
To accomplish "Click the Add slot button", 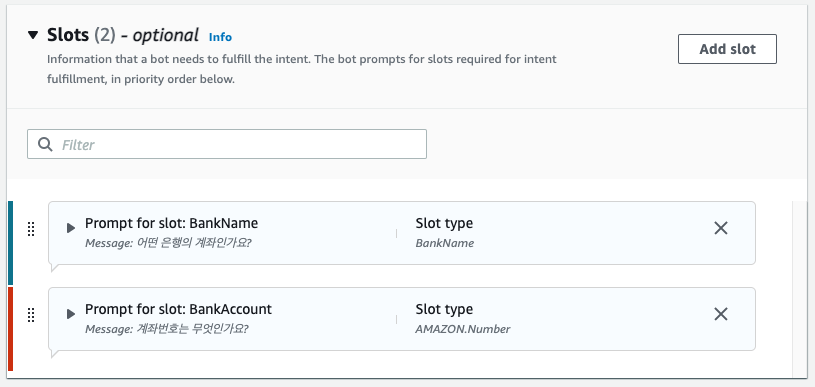I will click(x=727, y=49).
